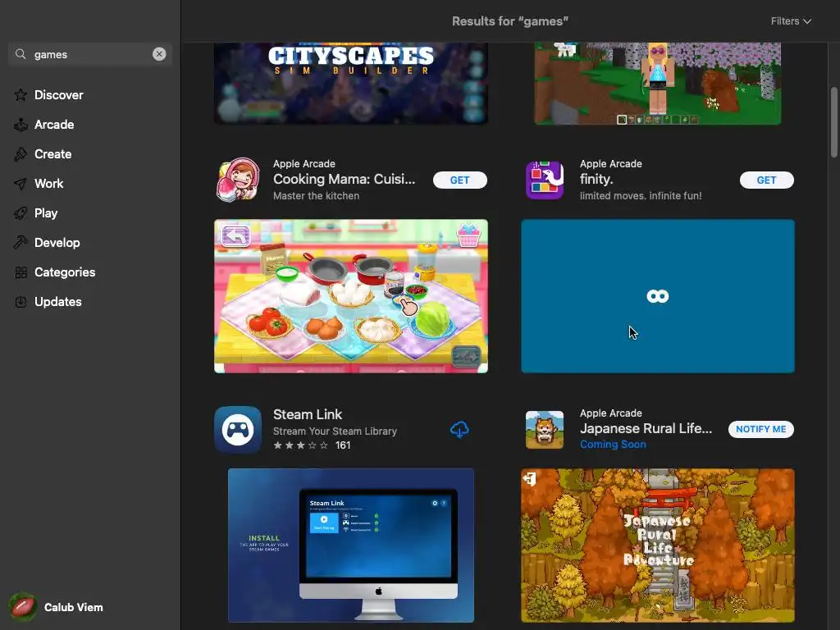Click Apple Arcade label above Japanese Rural Life
This screenshot has height=630, width=840.
tap(610, 413)
